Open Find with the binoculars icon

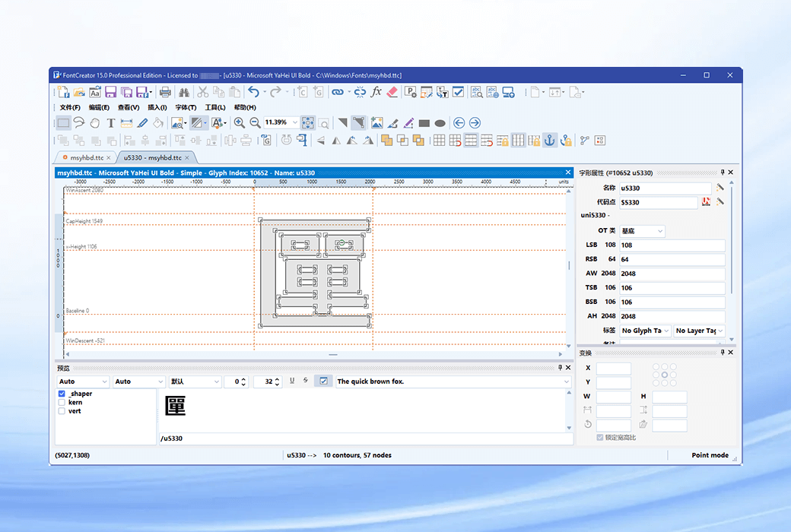pyautogui.click(x=183, y=92)
